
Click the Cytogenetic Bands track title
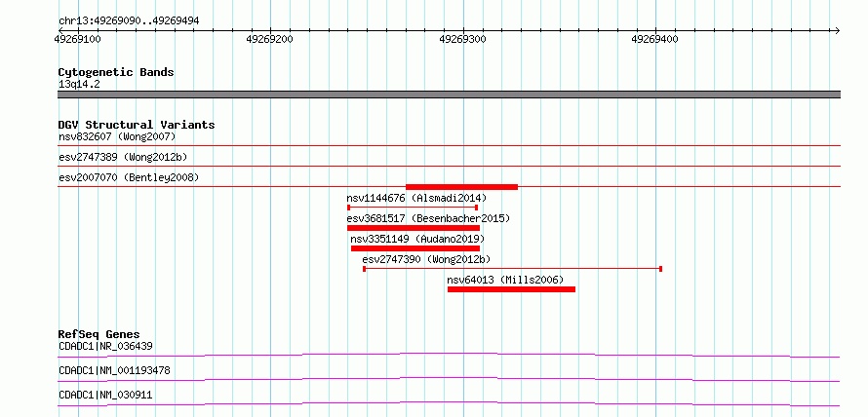[x=116, y=72]
